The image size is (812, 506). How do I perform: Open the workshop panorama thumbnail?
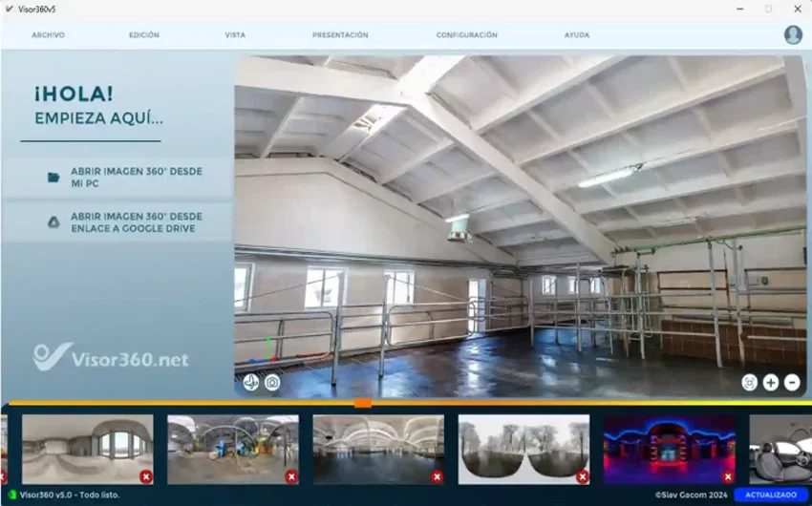pyautogui.click(x=233, y=449)
